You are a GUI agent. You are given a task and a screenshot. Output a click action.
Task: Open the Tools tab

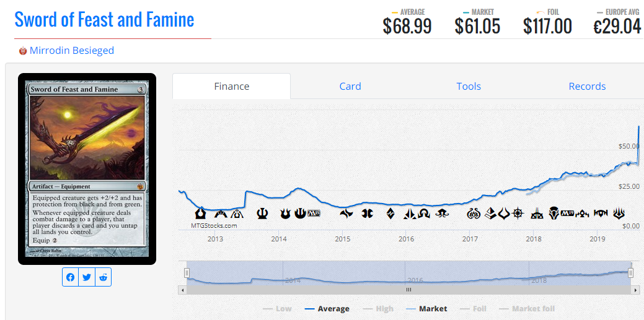469,86
